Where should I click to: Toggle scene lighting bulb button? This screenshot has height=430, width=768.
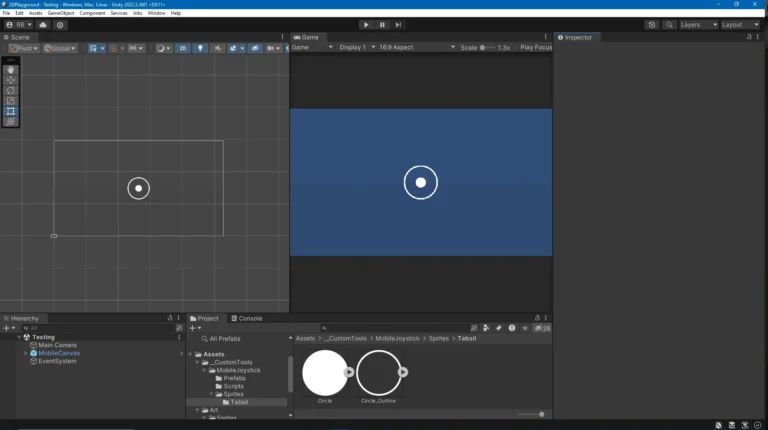click(x=200, y=48)
